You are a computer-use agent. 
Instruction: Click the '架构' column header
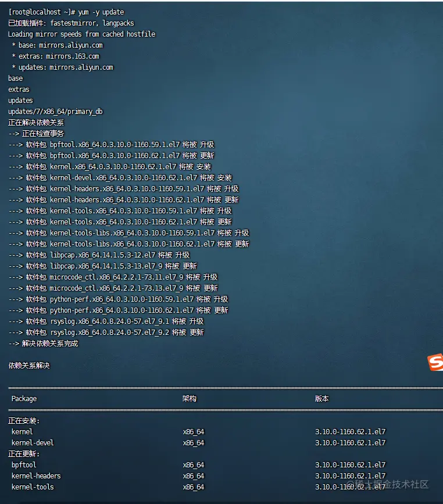pyautogui.click(x=190, y=399)
